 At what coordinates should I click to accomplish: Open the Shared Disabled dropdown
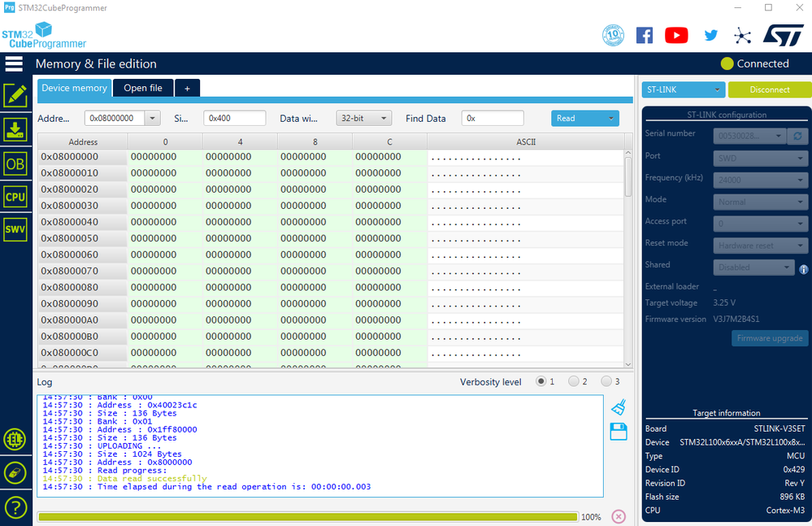tap(753, 267)
